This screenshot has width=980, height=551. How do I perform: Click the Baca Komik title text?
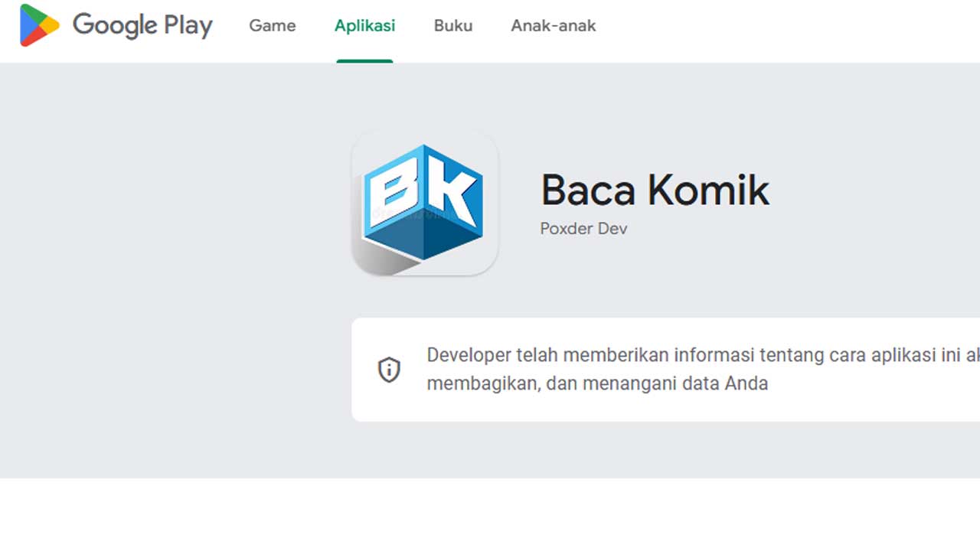point(655,190)
